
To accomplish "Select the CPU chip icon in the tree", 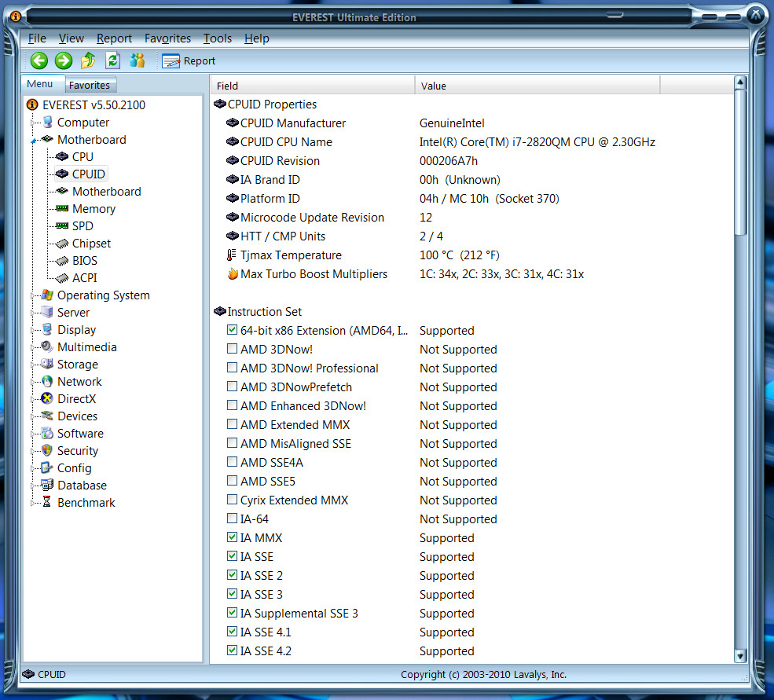I will 62,156.
